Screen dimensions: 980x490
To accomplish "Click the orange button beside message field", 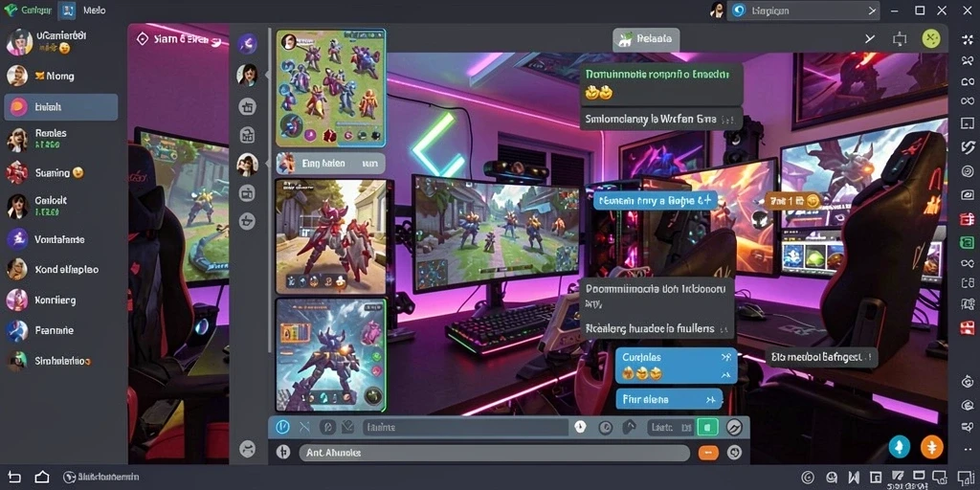I will coord(708,452).
